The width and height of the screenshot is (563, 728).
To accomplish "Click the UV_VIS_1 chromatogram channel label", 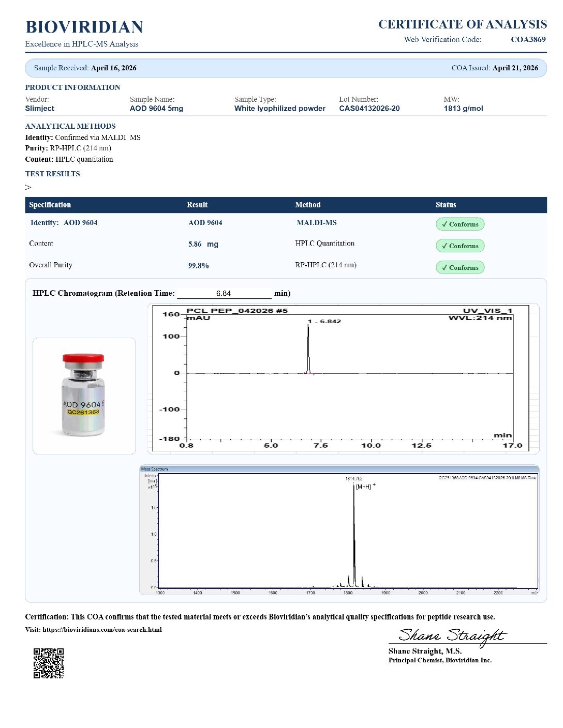I will point(487,311).
